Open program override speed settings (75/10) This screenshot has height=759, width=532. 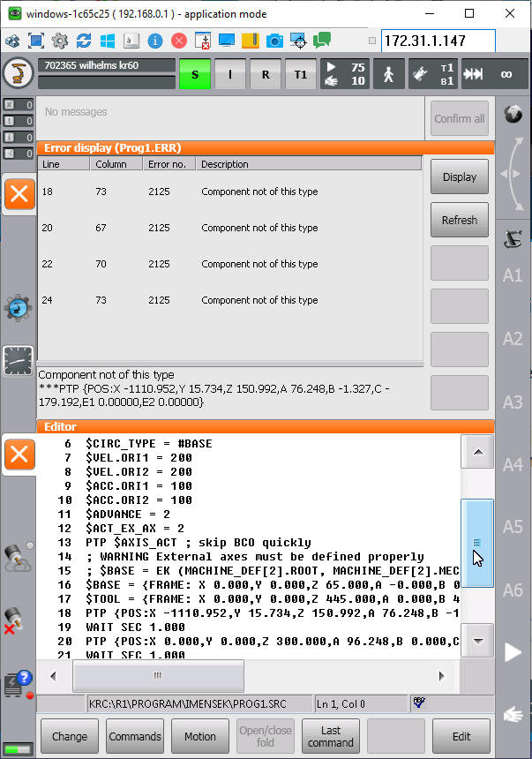click(344, 75)
